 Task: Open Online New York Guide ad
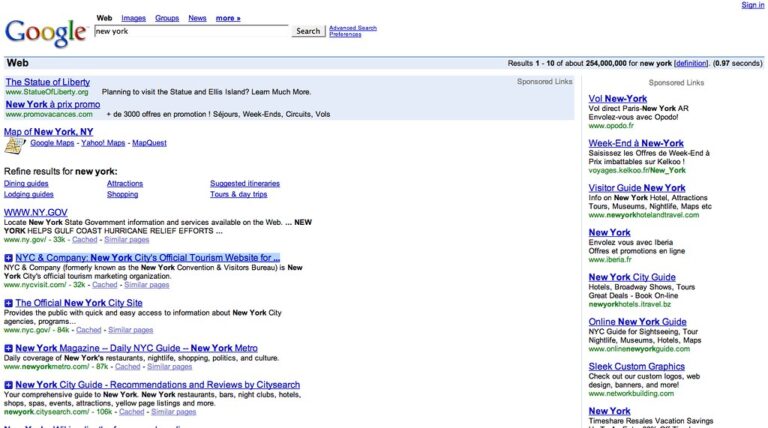pyautogui.click(x=637, y=322)
